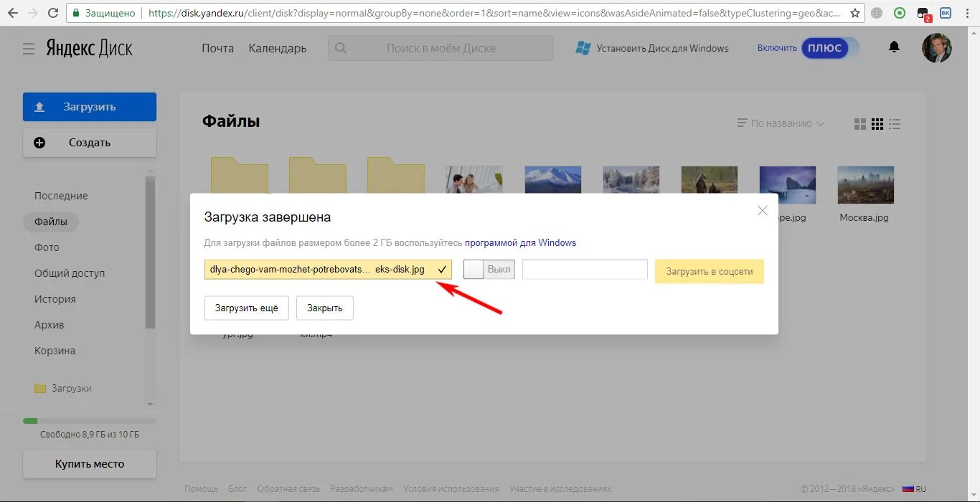
Task: Click the storage space usage bar
Action: pyautogui.click(x=89, y=421)
